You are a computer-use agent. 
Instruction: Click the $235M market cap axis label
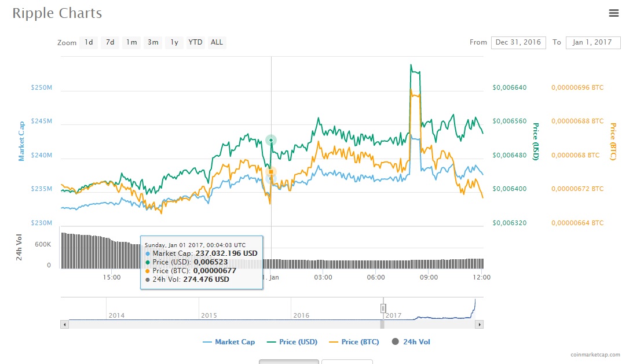point(42,189)
